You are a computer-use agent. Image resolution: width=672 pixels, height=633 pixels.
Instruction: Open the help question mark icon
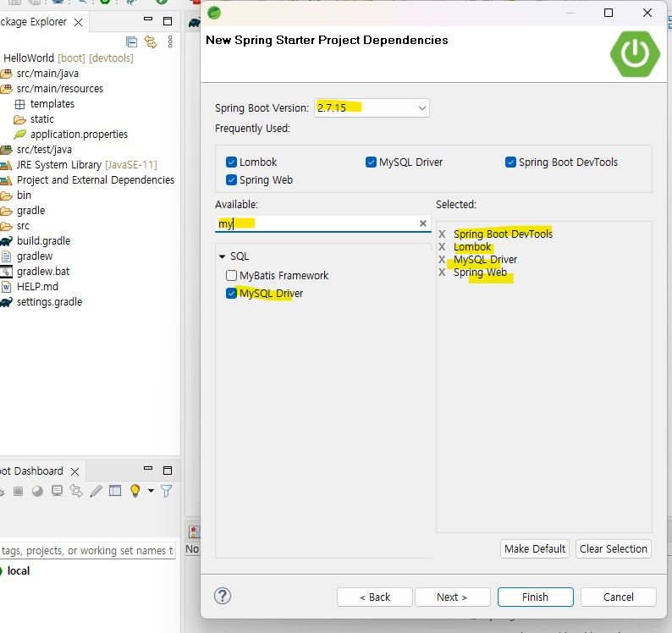223,596
